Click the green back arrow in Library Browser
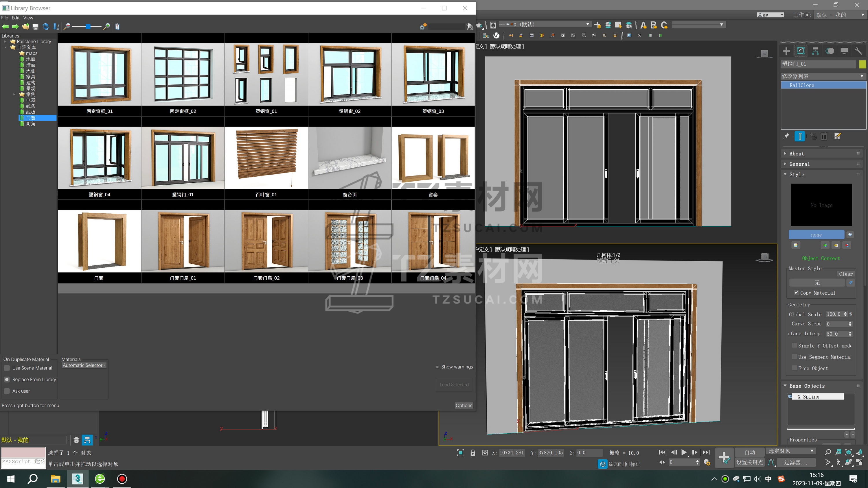 point(5,27)
